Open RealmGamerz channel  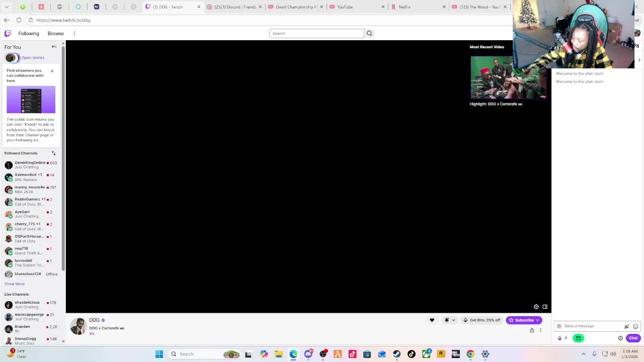[x=31, y=202]
